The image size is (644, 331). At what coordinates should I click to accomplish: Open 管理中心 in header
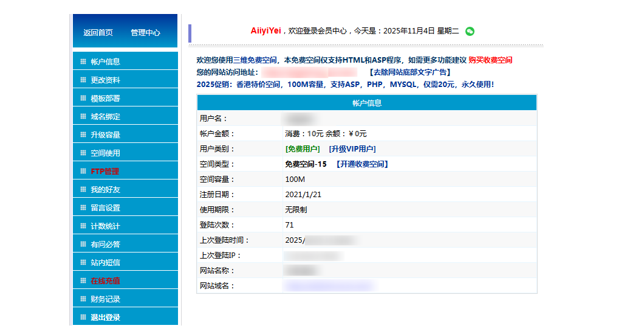click(146, 33)
